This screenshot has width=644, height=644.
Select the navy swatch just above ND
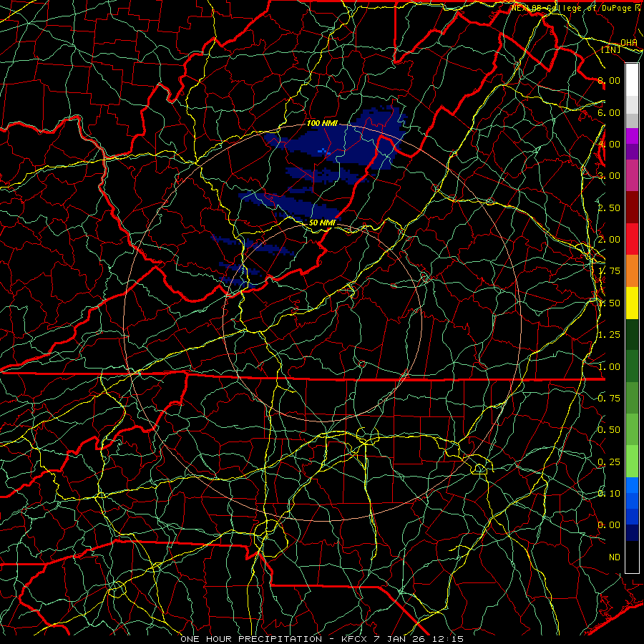(x=632, y=532)
